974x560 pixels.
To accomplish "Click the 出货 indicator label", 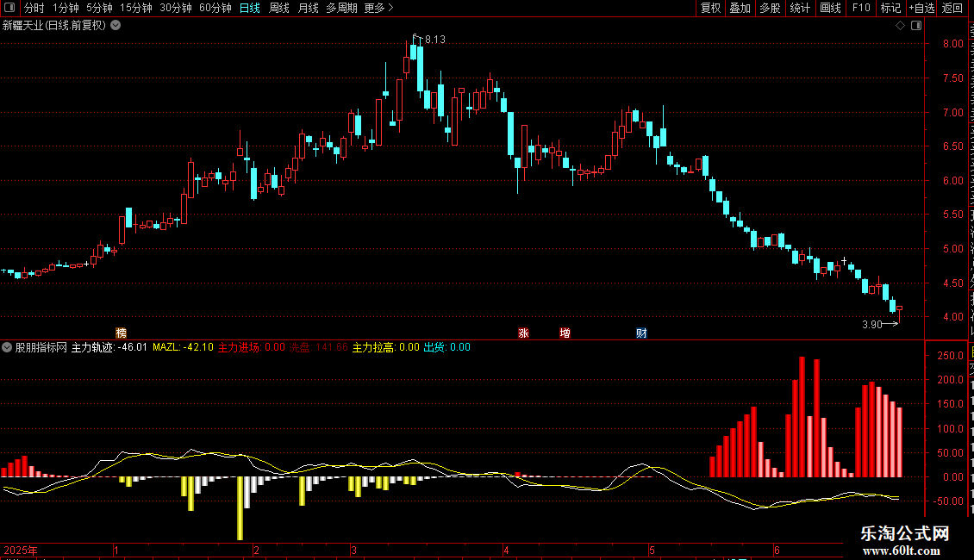I will (446, 347).
